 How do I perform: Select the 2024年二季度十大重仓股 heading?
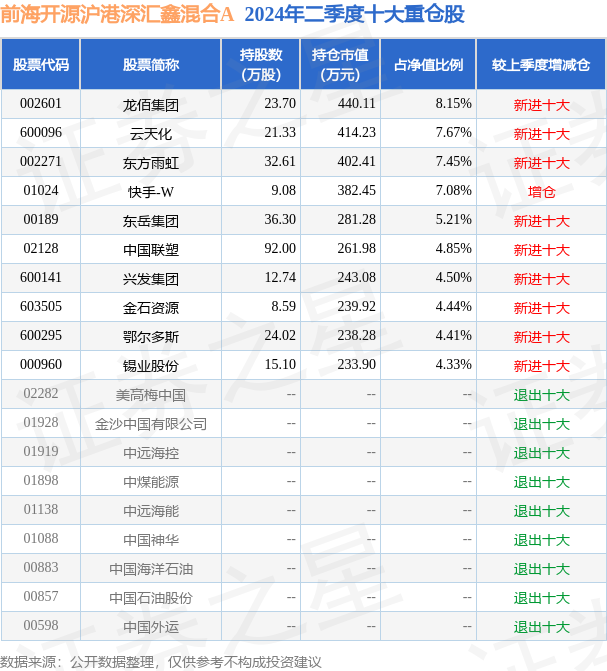(354, 14)
